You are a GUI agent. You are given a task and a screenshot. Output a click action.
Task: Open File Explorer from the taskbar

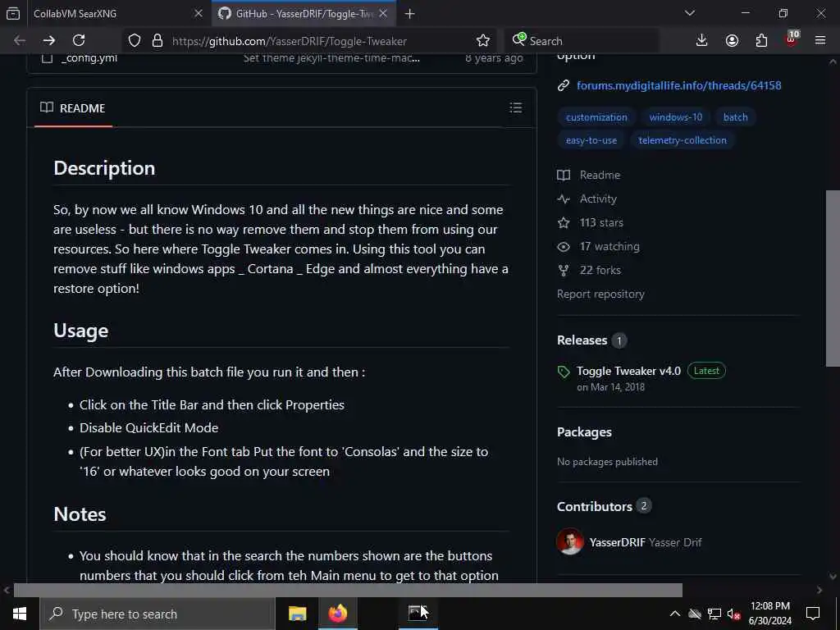[x=297, y=614]
